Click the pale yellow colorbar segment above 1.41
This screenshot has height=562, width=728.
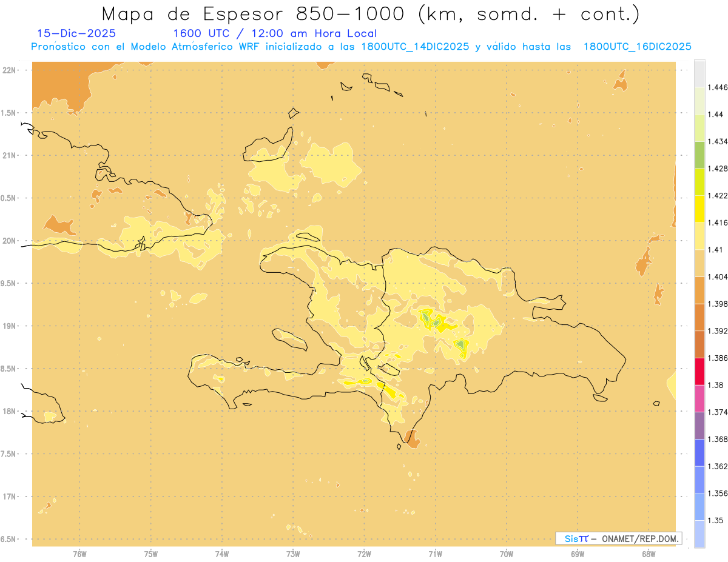tap(699, 236)
